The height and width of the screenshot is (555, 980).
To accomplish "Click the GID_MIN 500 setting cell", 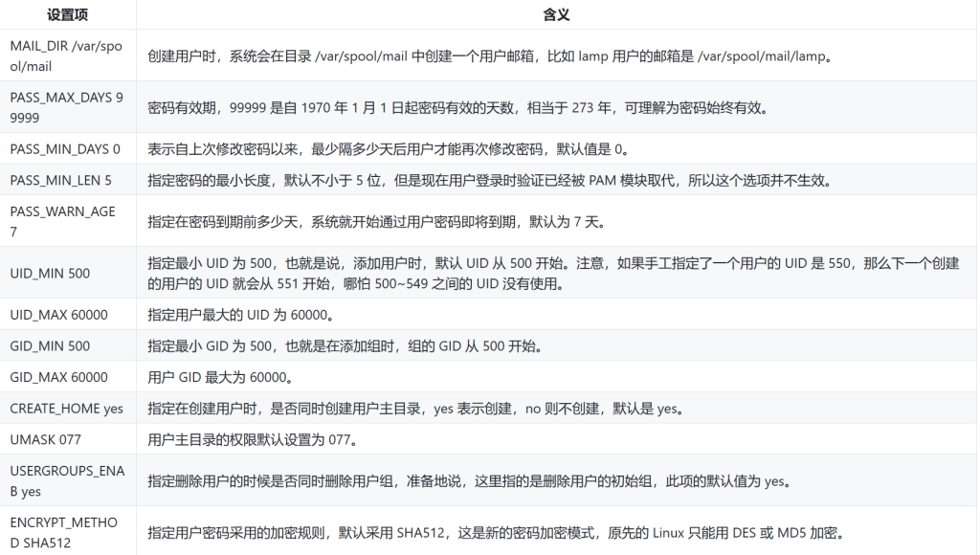I will [x=50, y=345].
